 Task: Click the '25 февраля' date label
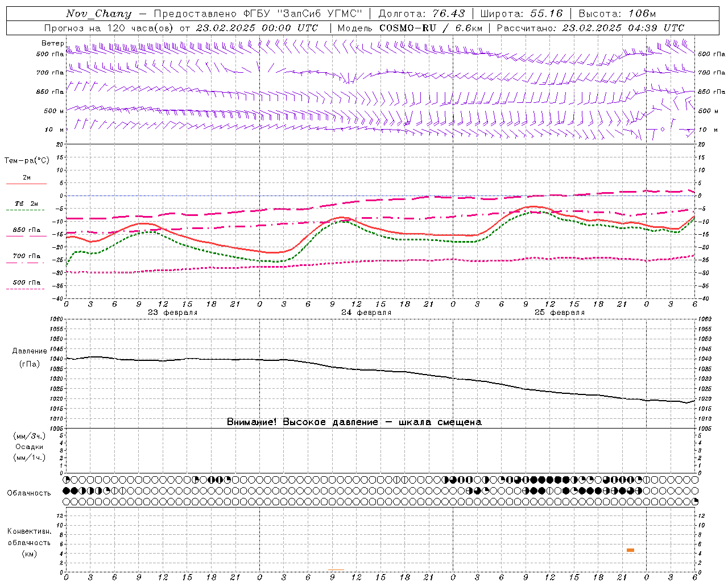point(560,313)
